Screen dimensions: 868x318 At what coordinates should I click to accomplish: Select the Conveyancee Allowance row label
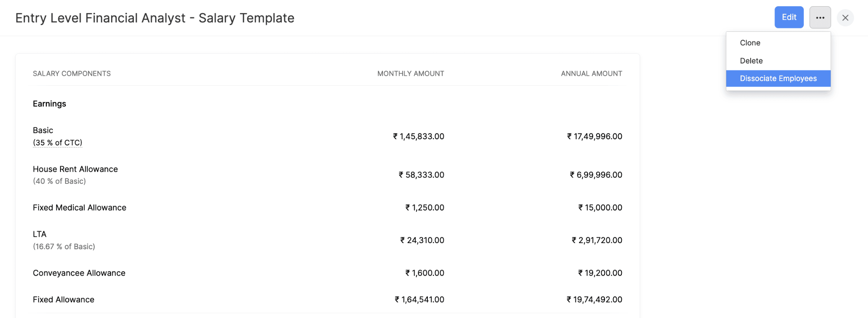[x=79, y=273]
